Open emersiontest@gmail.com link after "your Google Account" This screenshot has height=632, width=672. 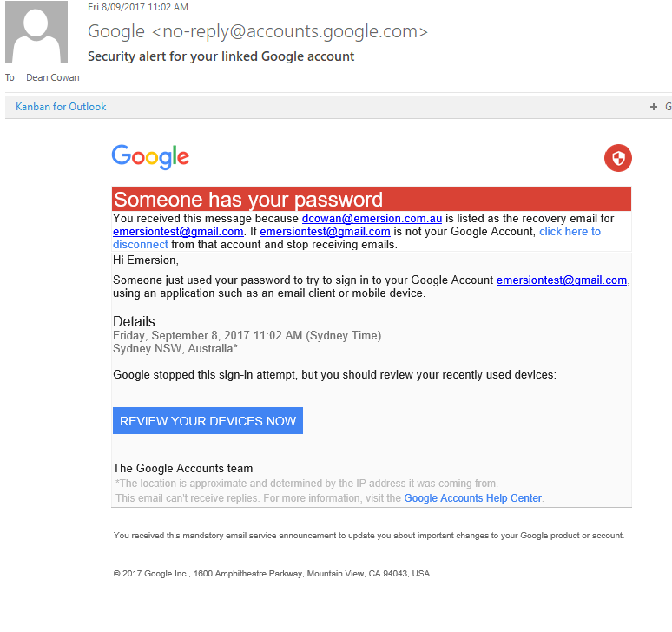(562, 280)
